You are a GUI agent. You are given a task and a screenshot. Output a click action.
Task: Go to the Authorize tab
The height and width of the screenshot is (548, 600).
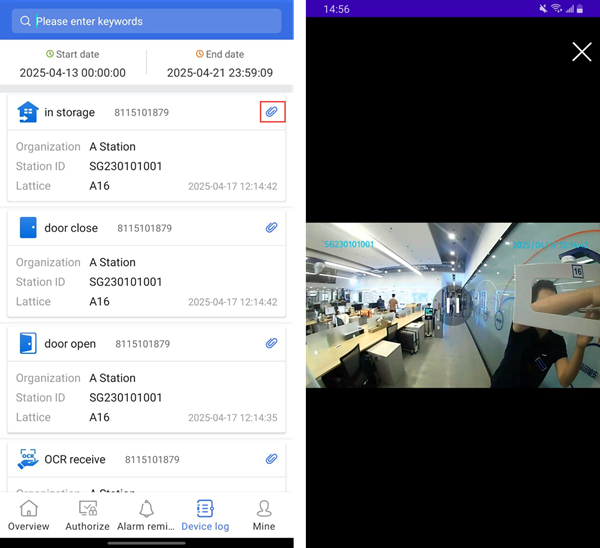click(87, 515)
